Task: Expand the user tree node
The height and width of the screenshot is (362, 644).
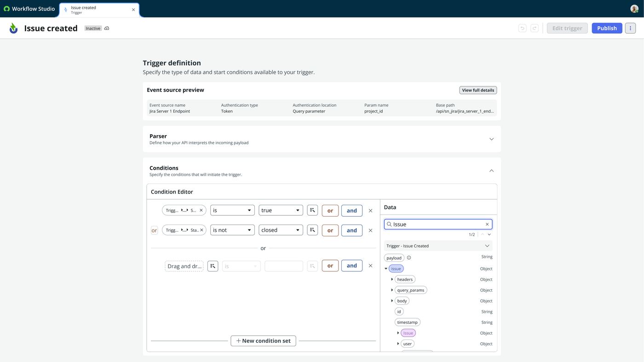Action: click(x=398, y=344)
